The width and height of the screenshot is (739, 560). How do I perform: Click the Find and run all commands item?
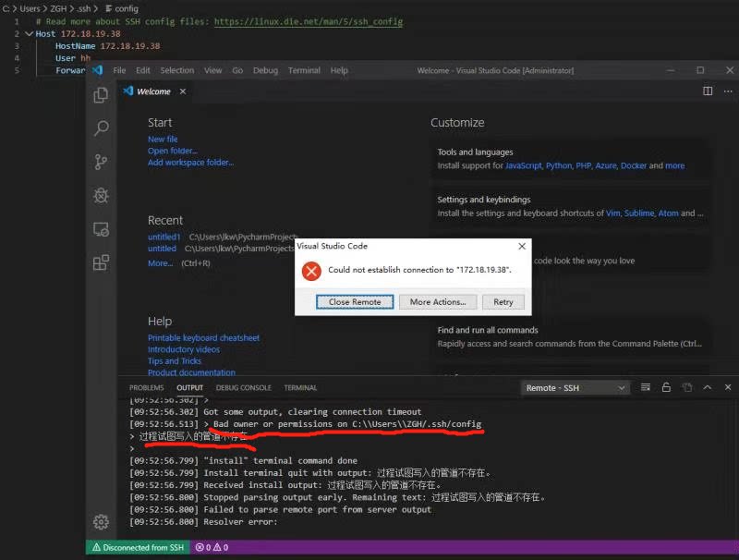(570, 336)
